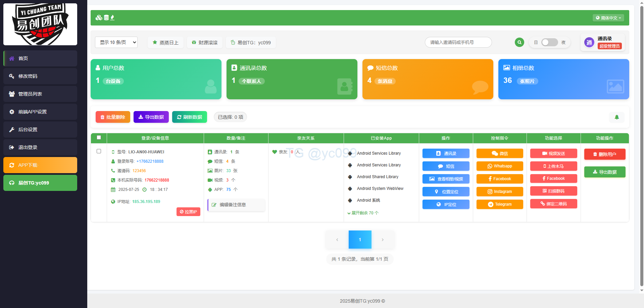Open the Whatsapp control command
This screenshot has width=644, height=308.
pyautogui.click(x=499, y=166)
